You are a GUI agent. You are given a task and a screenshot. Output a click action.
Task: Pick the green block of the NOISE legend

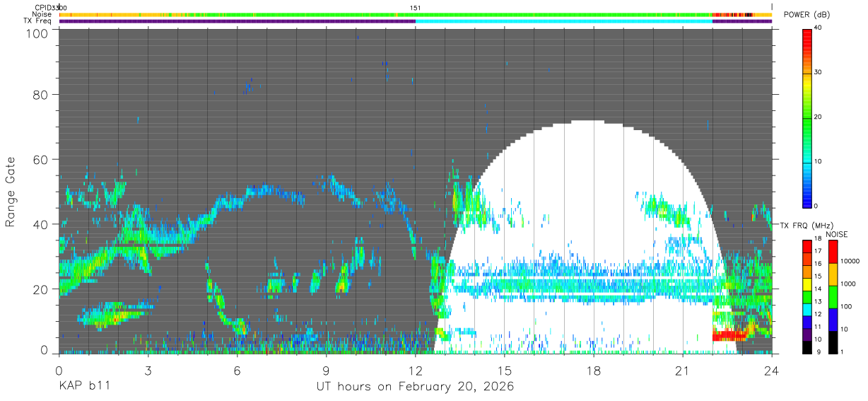pos(832,297)
